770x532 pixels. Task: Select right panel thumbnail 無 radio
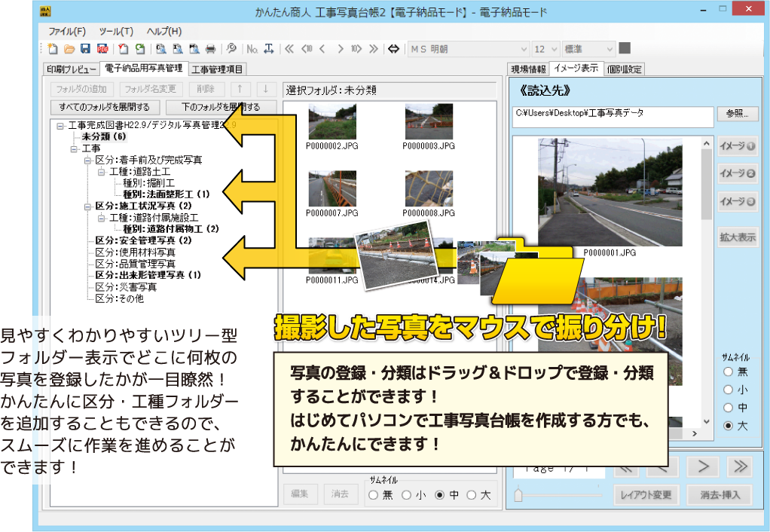click(x=729, y=371)
